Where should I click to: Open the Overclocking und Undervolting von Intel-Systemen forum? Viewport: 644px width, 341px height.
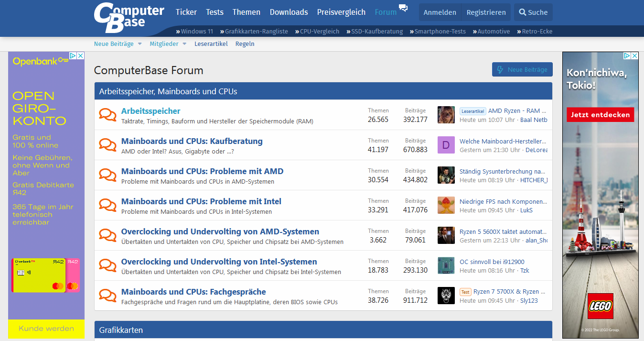coord(219,262)
